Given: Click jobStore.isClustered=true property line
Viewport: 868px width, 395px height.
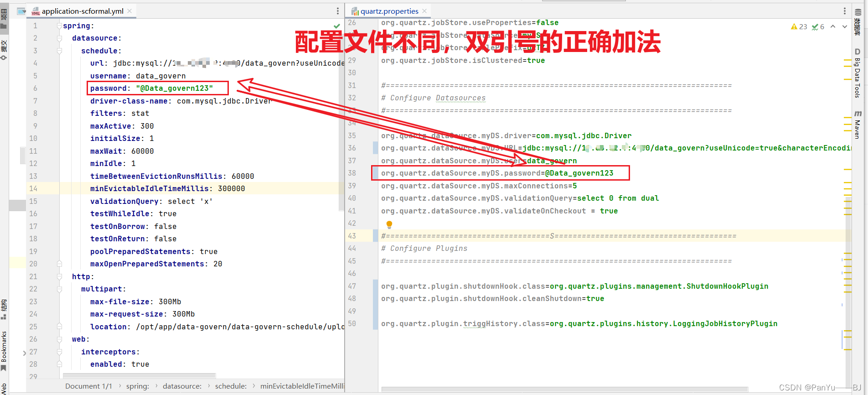Looking at the screenshot, I should coord(463,61).
